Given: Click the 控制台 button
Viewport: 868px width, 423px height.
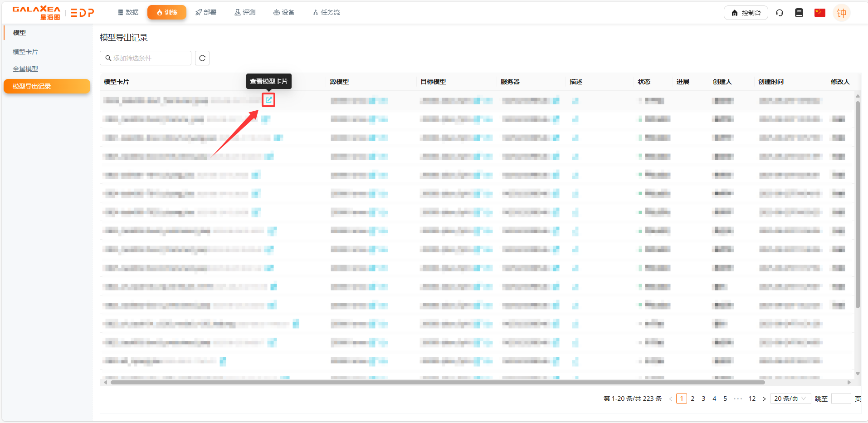Looking at the screenshot, I should pyautogui.click(x=746, y=13).
